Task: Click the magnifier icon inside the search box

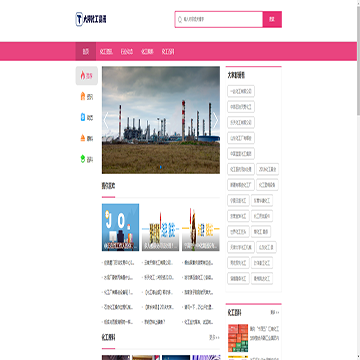Action: (180, 20)
